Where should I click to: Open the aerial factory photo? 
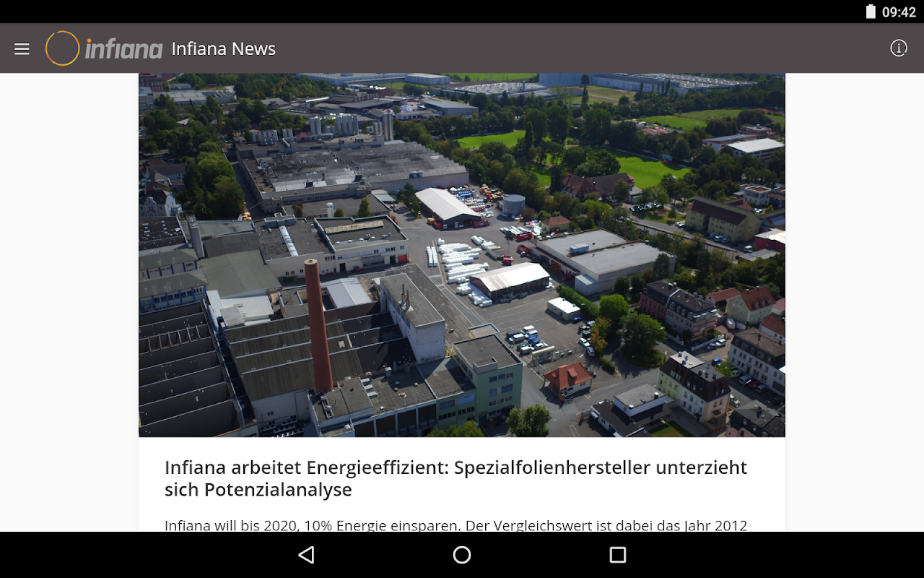click(462, 255)
